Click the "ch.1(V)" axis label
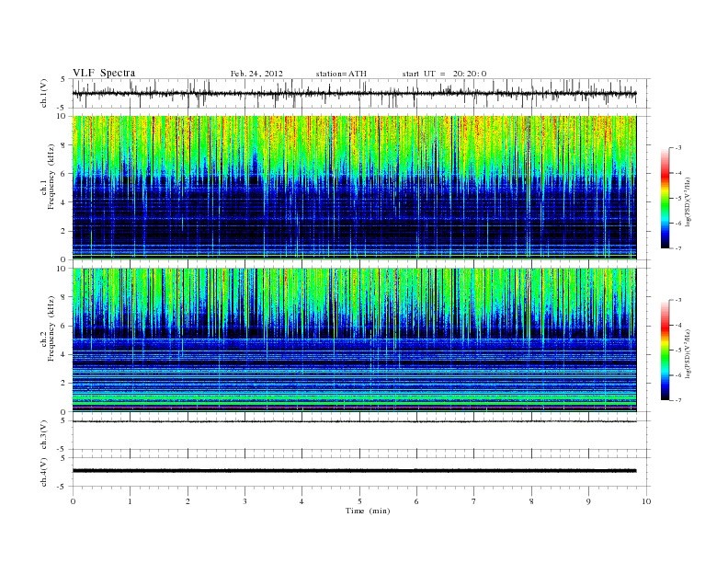728x563 pixels. 44,93
